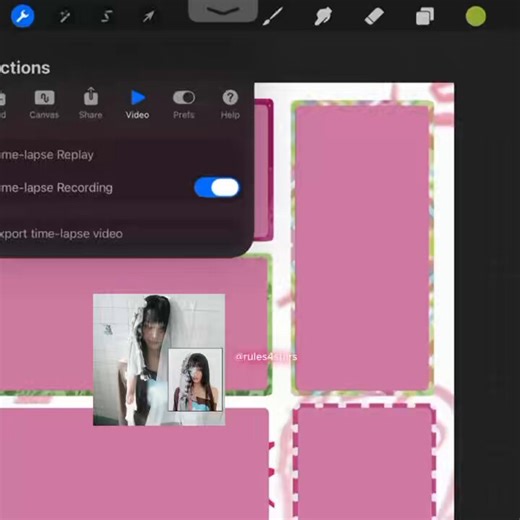Screen dimensions: 520x520
Task: Open the Adjustments magic wand tool
Action: (64, 16)
